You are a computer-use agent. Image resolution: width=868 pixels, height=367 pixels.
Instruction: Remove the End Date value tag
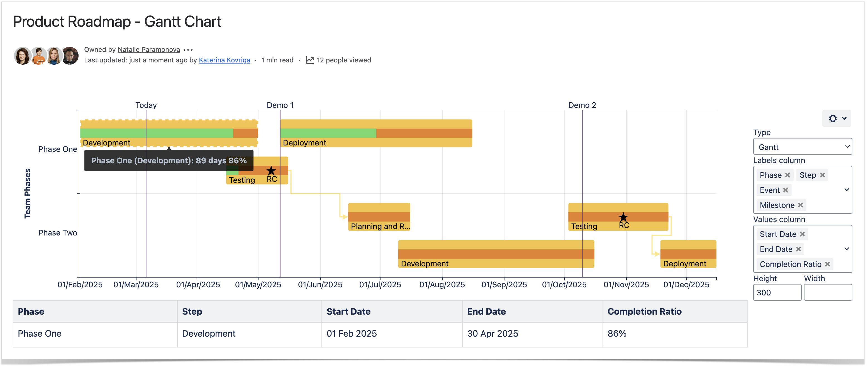(798, 249)
